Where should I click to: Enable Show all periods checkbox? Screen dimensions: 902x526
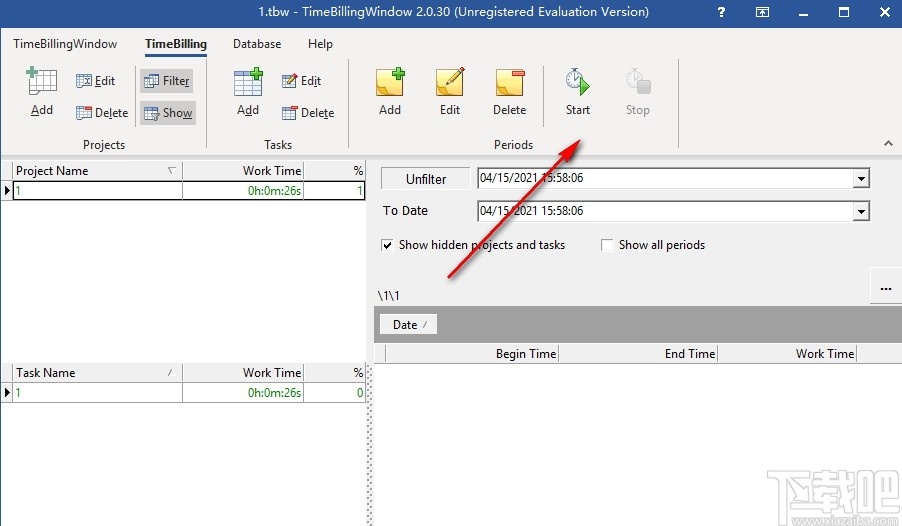pos(607,245)
